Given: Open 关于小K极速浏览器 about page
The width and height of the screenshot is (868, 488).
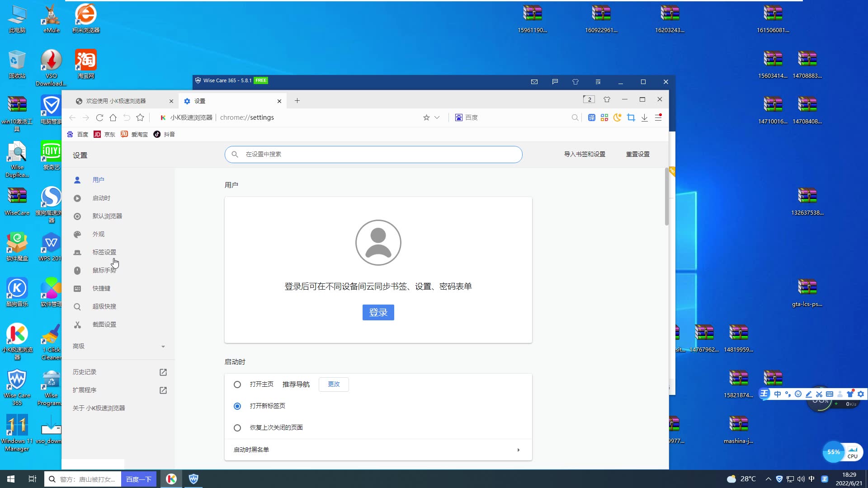Looking at the screenshot, I should (99, 408).
